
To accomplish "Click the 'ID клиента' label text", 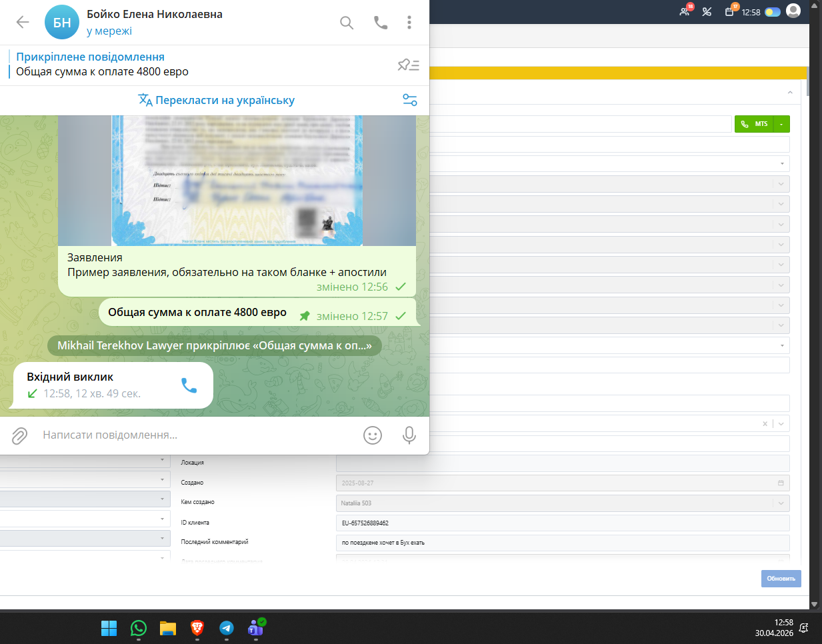I will (195, 523).
